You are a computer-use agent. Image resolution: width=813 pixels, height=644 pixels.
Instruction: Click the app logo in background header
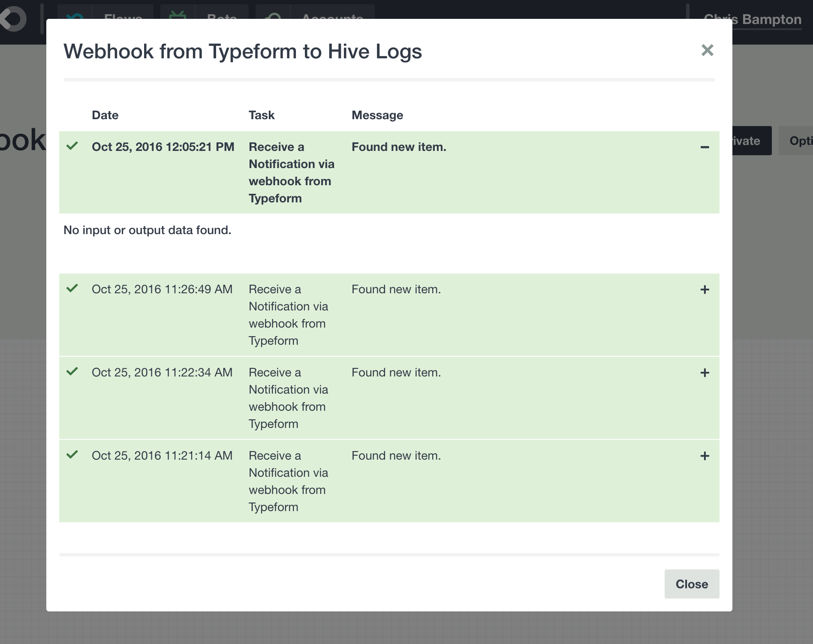point(13,18)
